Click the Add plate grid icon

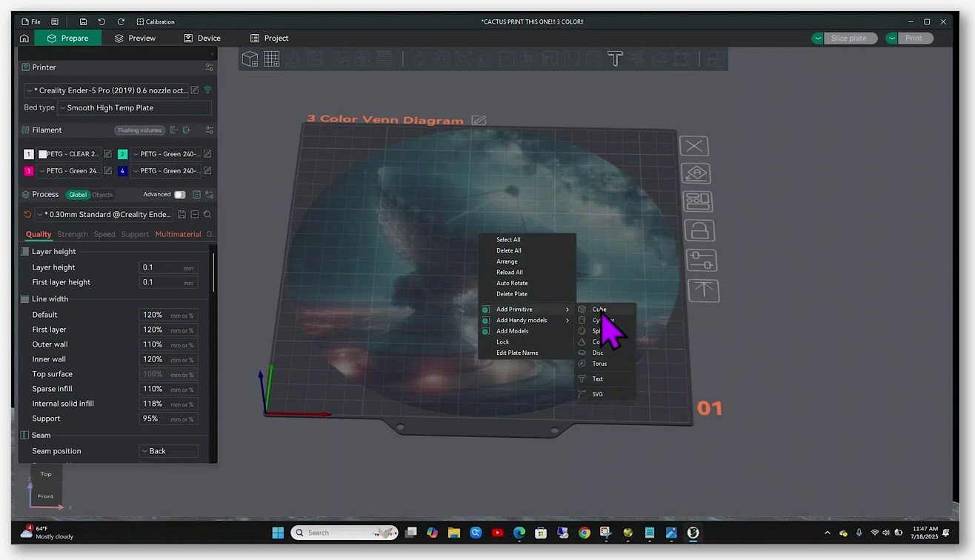[272, 59]
